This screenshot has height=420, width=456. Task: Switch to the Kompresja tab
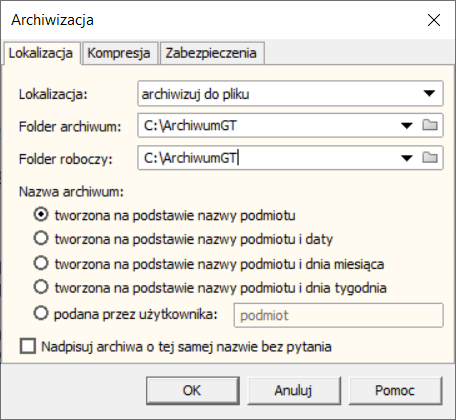click(x=119, y=53)
